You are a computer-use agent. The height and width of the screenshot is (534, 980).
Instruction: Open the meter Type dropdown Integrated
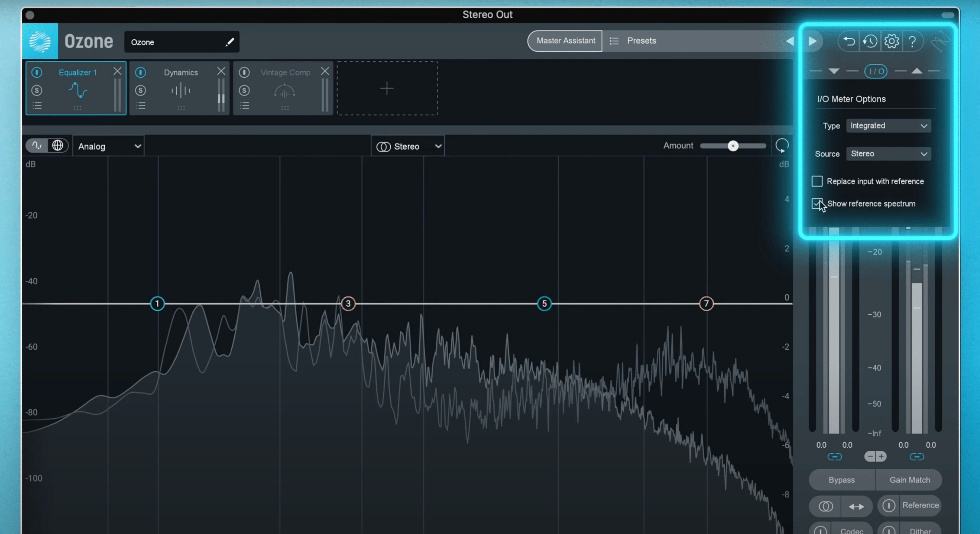tap(888, 126)
